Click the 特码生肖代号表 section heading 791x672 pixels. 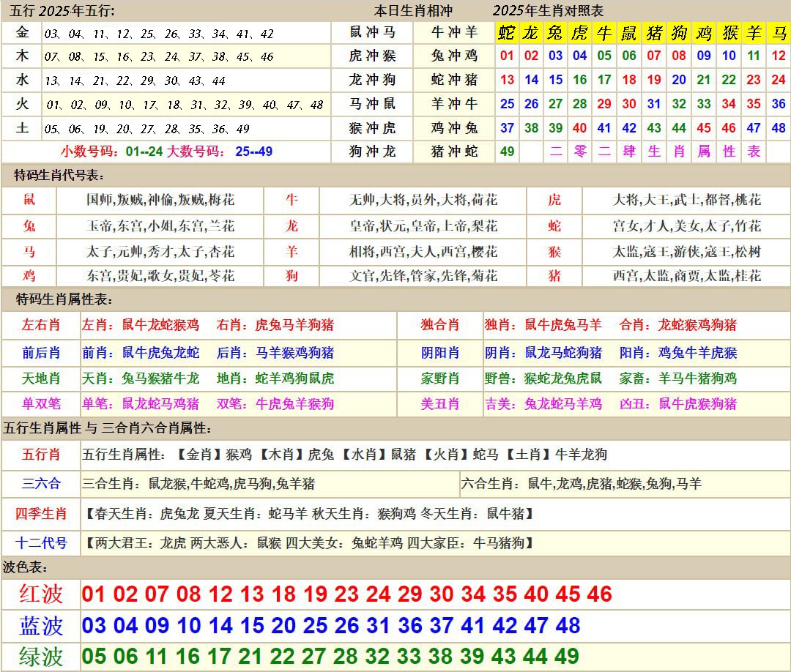(59, 175)
